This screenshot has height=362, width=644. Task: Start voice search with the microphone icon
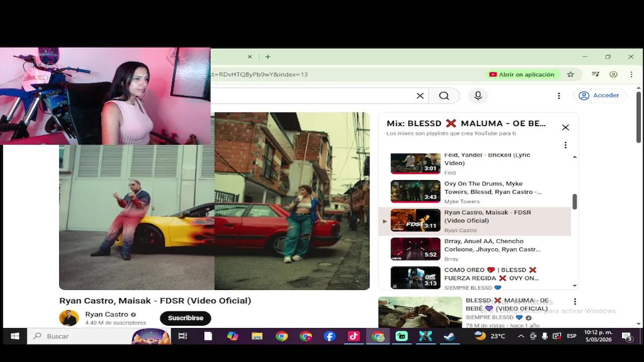click(x=478, y=96)
